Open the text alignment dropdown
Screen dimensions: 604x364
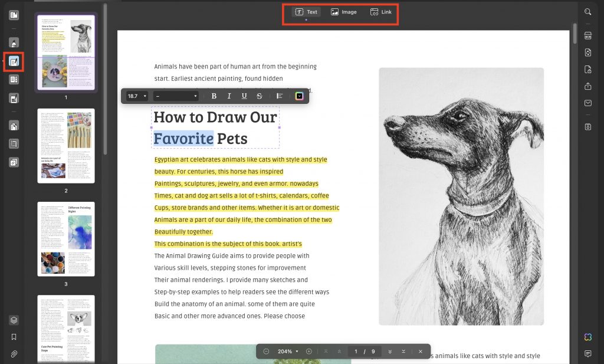pyautogui.click(x=280, y=96)
